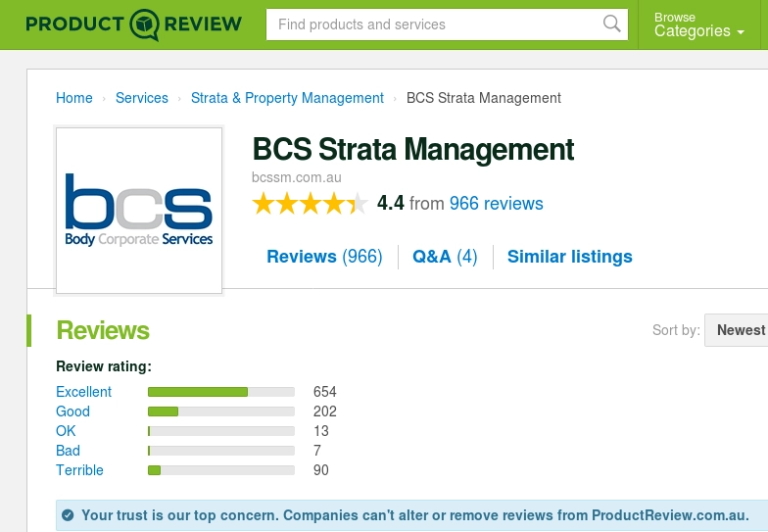Screen dimensions: 768x532
Task: Go to Home breadcrumb
Action: coord(74,98)
